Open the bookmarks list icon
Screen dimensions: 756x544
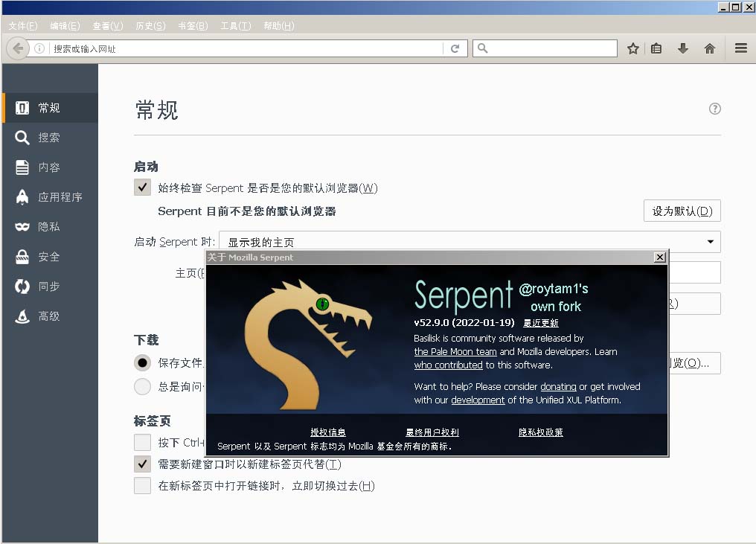coord(656,48)
